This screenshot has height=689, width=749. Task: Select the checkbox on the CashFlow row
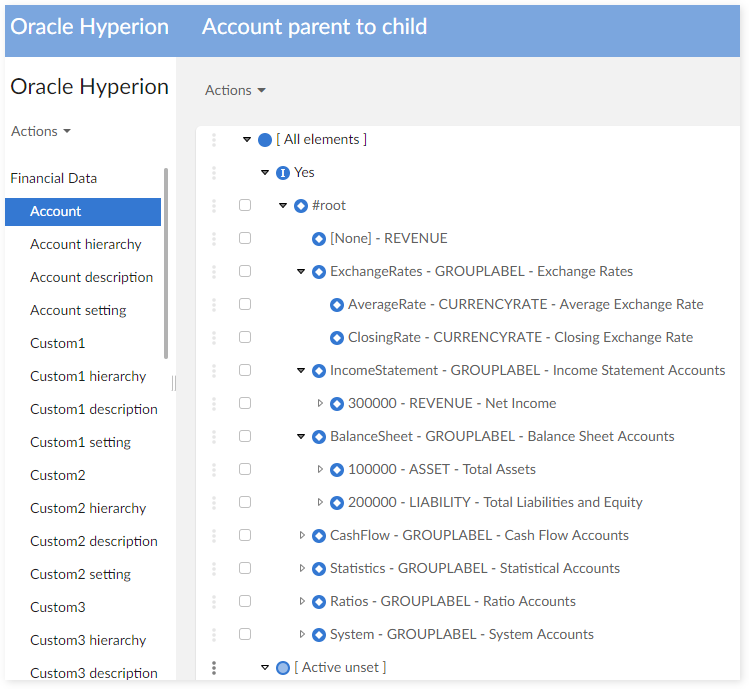tap(245, 535)
